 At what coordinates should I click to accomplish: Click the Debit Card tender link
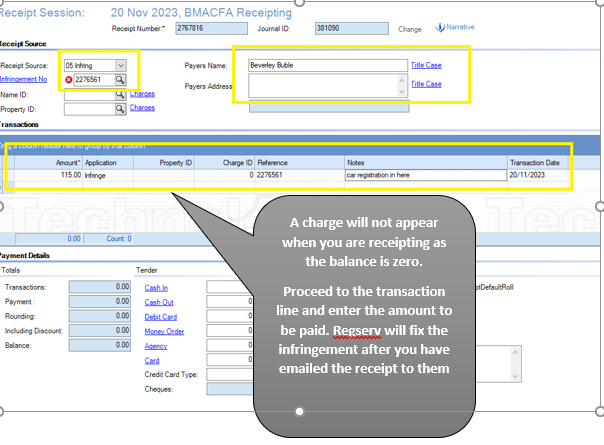pyautogui.click(x=160, y=315)
